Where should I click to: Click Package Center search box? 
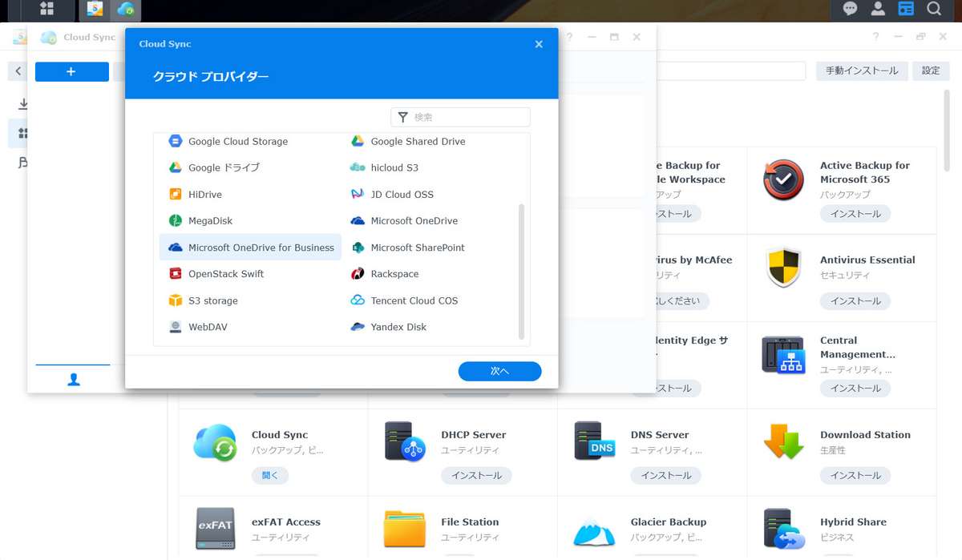[x=730, y=71]
